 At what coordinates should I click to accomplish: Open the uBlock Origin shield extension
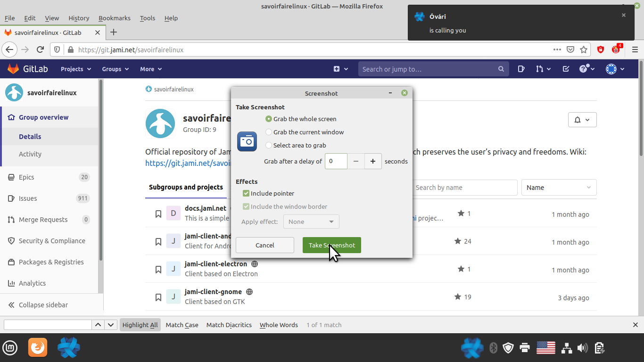[601, 49]
